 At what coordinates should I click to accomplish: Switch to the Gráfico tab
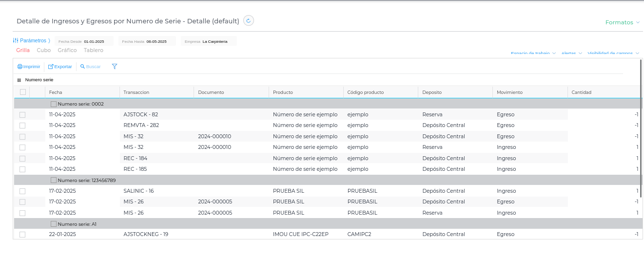(67, 50)
